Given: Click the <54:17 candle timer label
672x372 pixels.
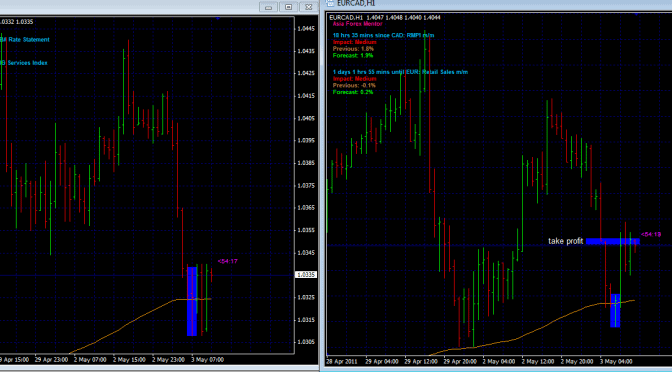Looking at the screenshot, I should click(x=228, y=261).
